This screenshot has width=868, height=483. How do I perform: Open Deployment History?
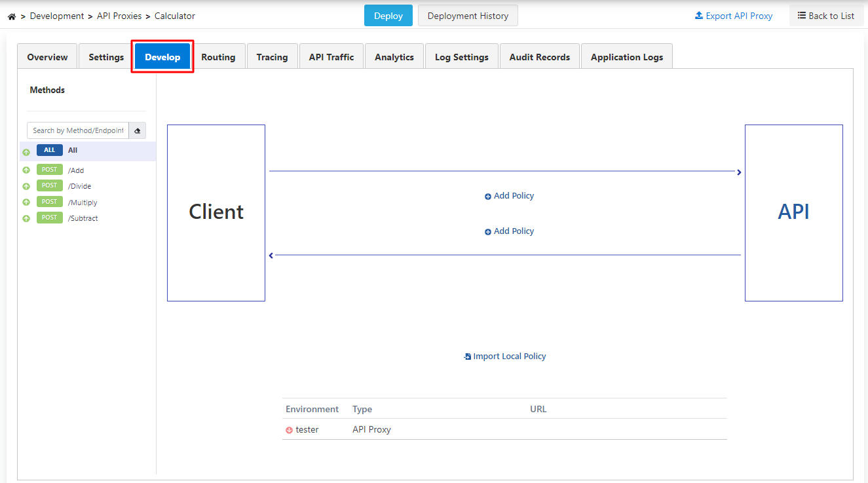tap(468, 16)
